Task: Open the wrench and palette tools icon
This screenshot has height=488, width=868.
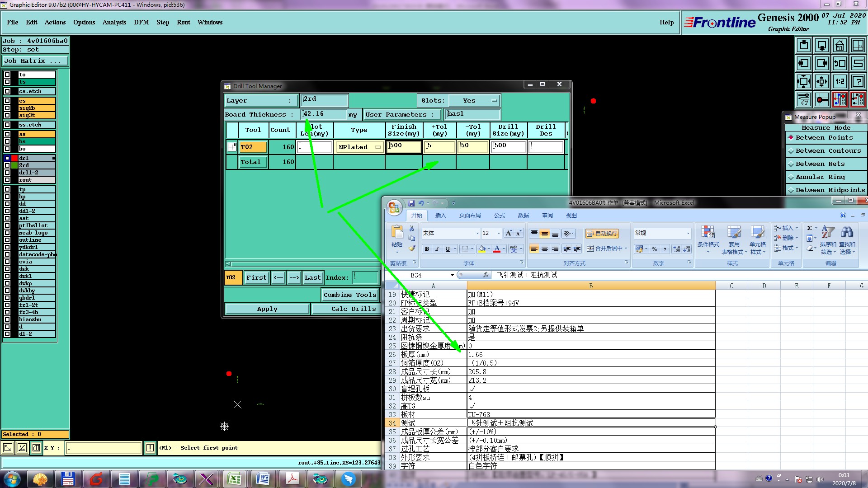Action: point(804,99)
